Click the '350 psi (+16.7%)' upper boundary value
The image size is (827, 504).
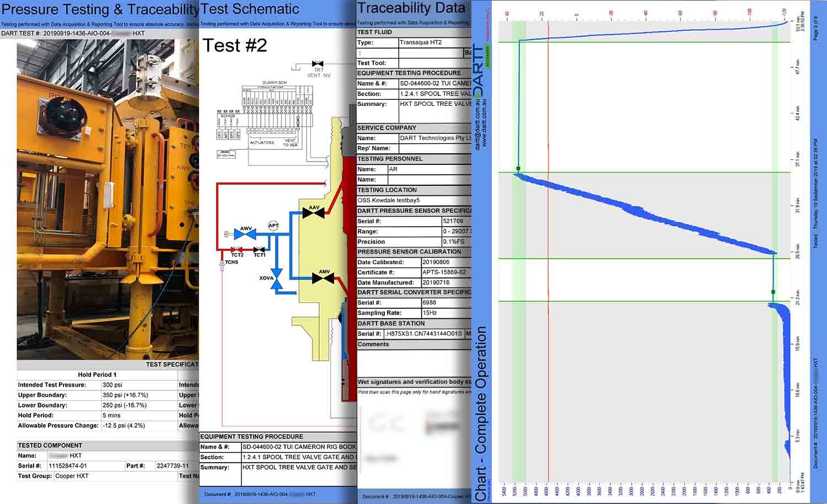tap(125, 395)
